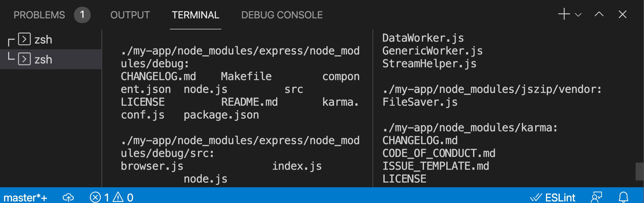Click the second zsh terminal icon

coord(25,59)
